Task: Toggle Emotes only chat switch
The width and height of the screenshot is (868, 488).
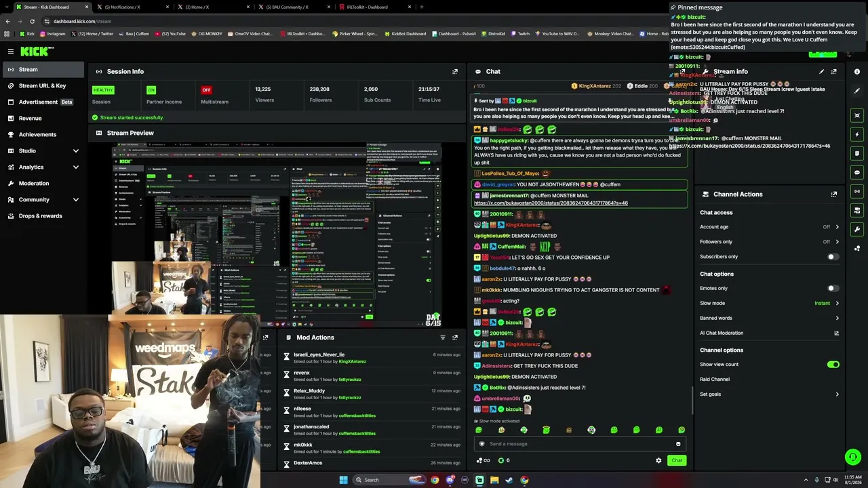Action: point(833,289)
